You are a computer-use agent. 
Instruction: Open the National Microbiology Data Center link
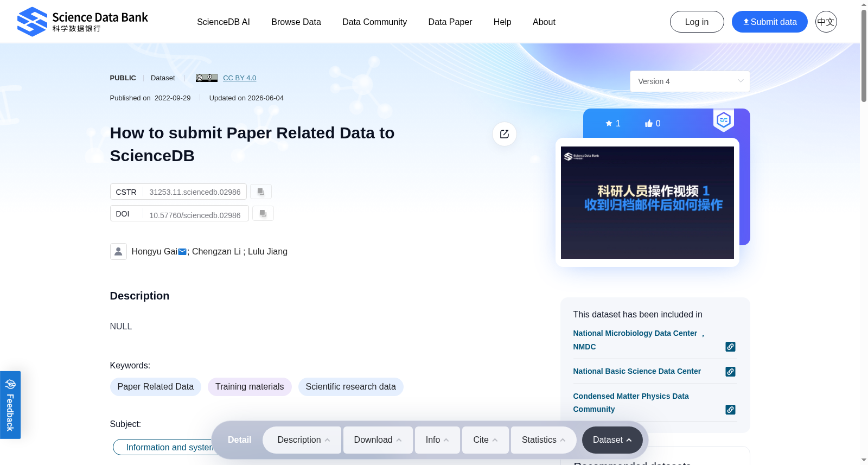coord(639,340)
